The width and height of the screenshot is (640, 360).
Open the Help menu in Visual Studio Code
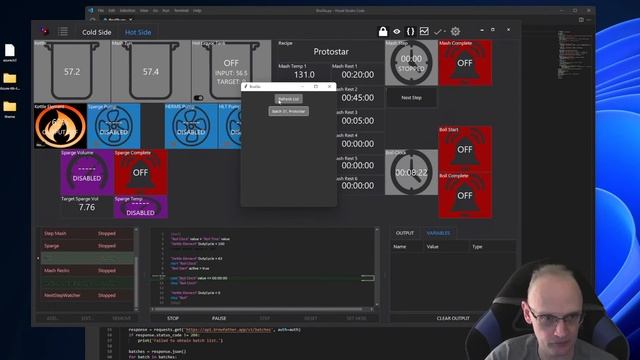pos(197,11)
